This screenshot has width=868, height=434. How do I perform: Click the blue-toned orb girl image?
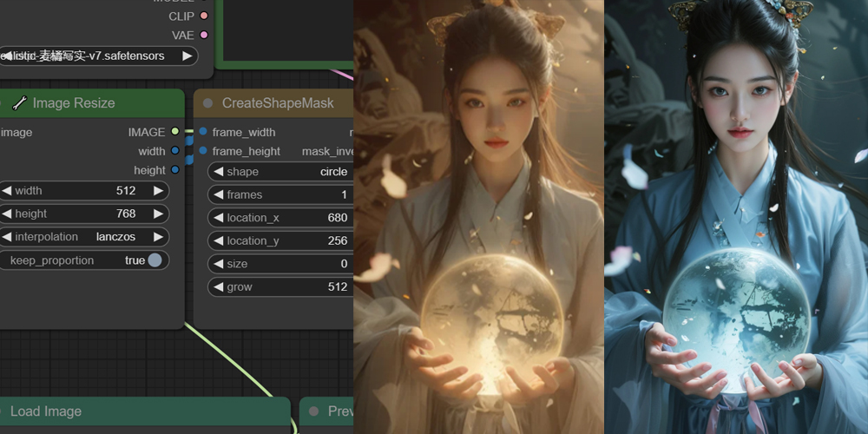[x=736, y=217]
